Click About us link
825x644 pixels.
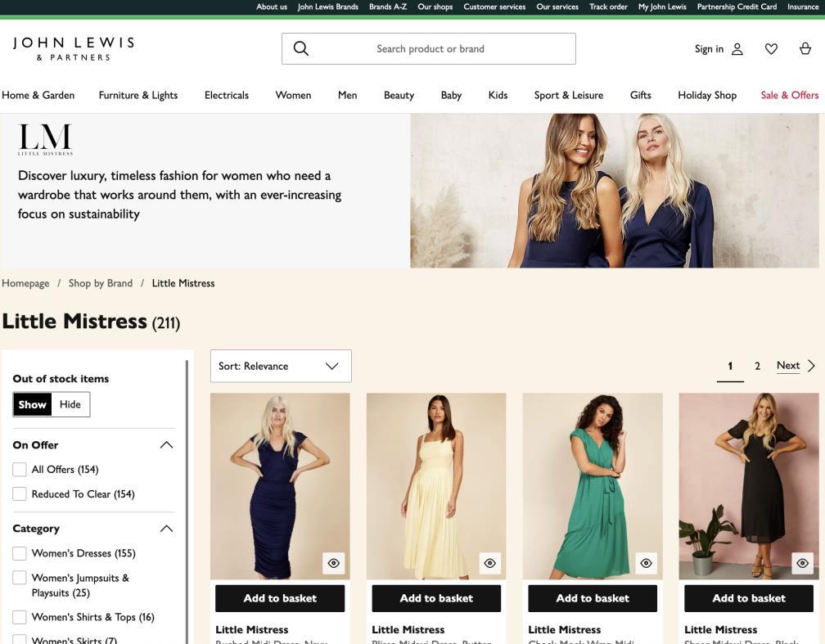click(272, 7)
